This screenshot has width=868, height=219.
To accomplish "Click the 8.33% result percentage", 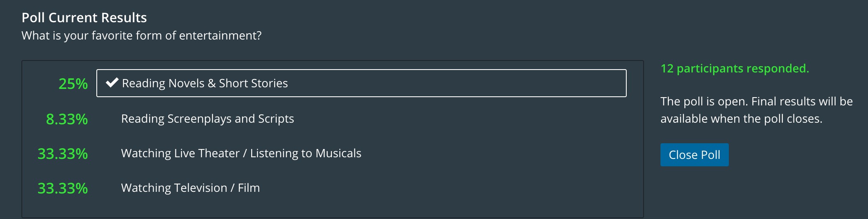I will pyautogui.click(x=67, y=119).
